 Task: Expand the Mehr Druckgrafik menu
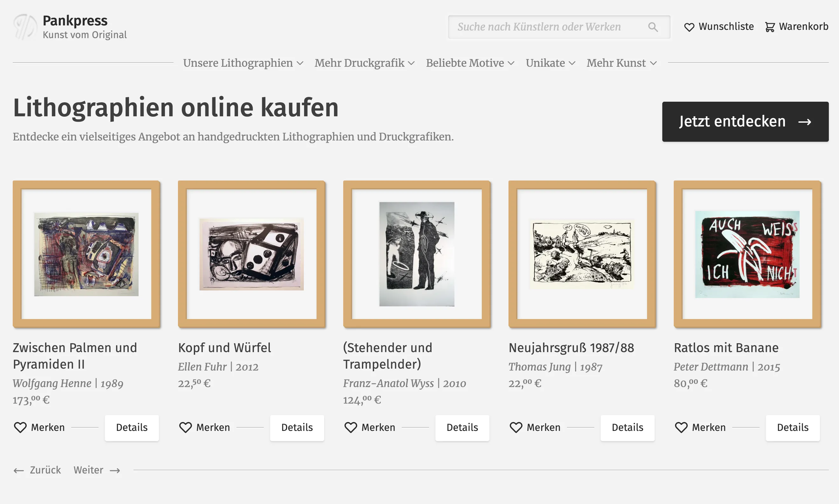coord(364,63)
